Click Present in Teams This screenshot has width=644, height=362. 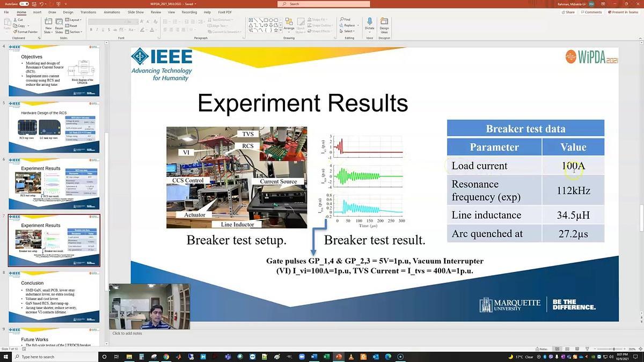click(623, 12)
